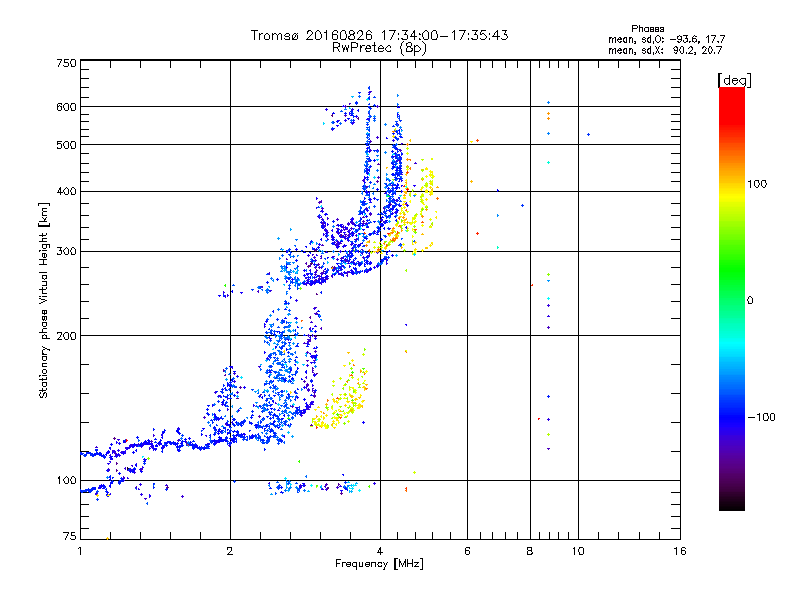Click the y-axis tick label '200'
800x600 pixels.
point(67,336)
